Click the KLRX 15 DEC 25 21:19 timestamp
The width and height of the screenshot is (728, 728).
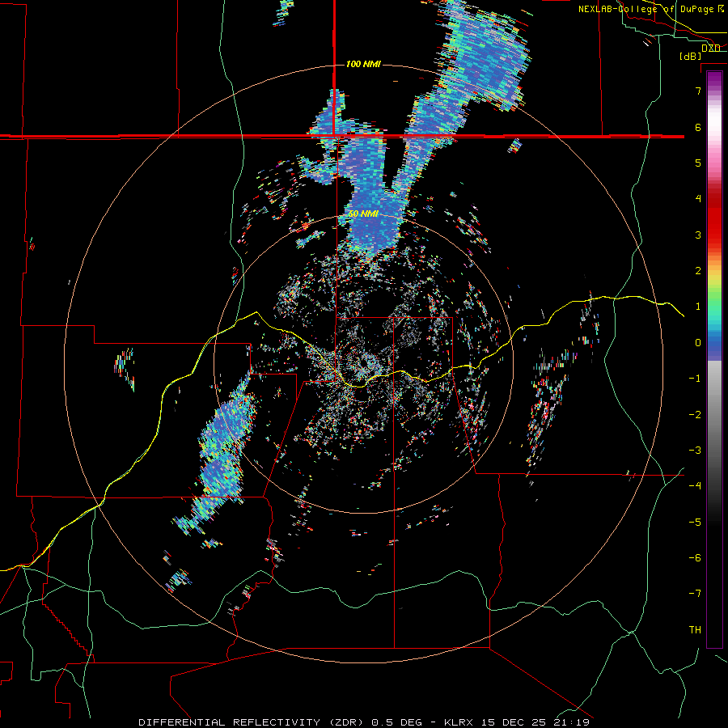[x=516, y=722]
